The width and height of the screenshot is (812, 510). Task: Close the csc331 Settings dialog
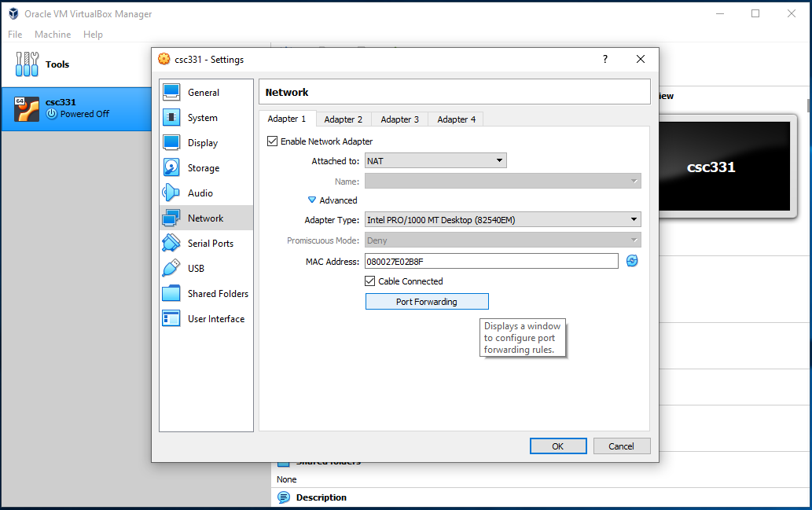[x=641, y=59]
